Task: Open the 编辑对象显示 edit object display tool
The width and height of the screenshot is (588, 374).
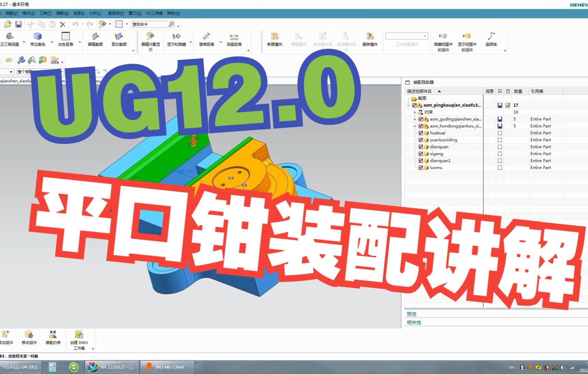Action: point(150,42)
